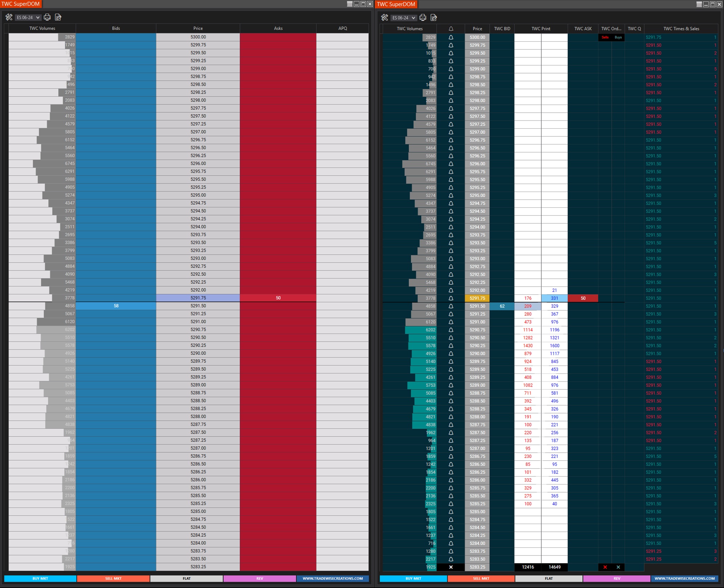Viewport: 724px width, 588px height.
Task: Click Bids column header
Action: click(116, 28)
